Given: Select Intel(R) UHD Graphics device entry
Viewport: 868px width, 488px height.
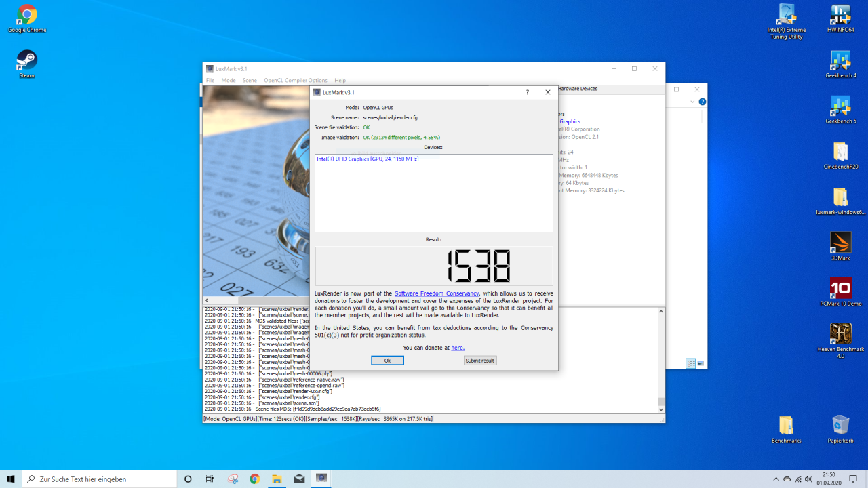Looking at the screenshot, I should click(368, 159).
